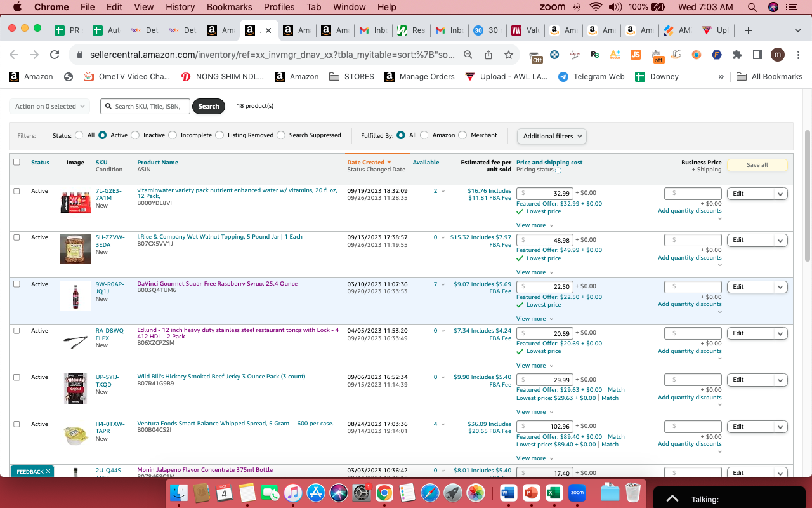Set Fulfilled By to Merchant
This screenshot has width=812, height=508.
click(x=462, y=135)
